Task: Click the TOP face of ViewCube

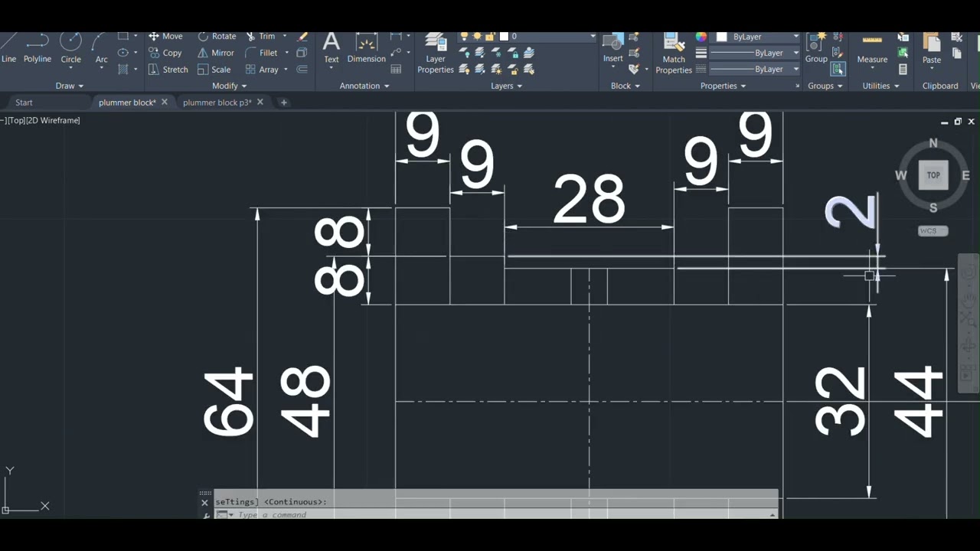Action: [x=933, y=175]
